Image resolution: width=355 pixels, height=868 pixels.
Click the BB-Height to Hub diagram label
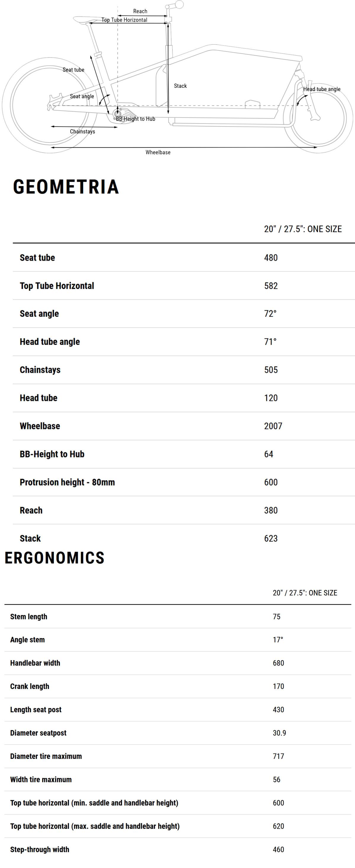135,119
